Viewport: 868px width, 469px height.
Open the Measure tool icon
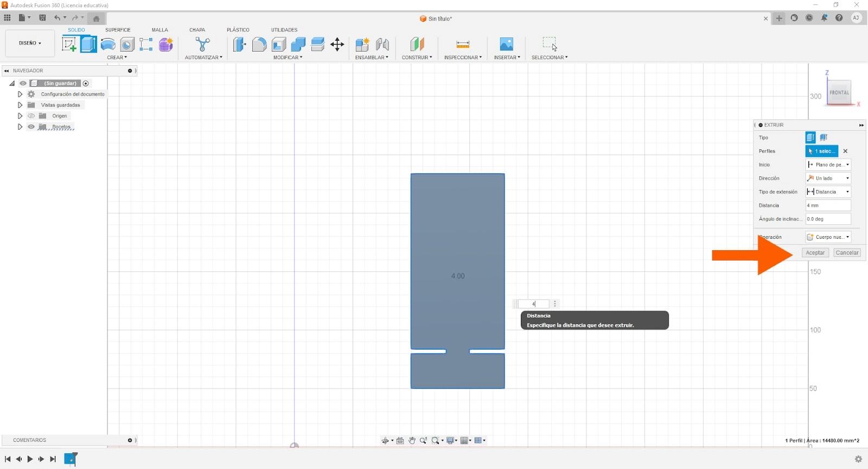(x=463, y=45)
